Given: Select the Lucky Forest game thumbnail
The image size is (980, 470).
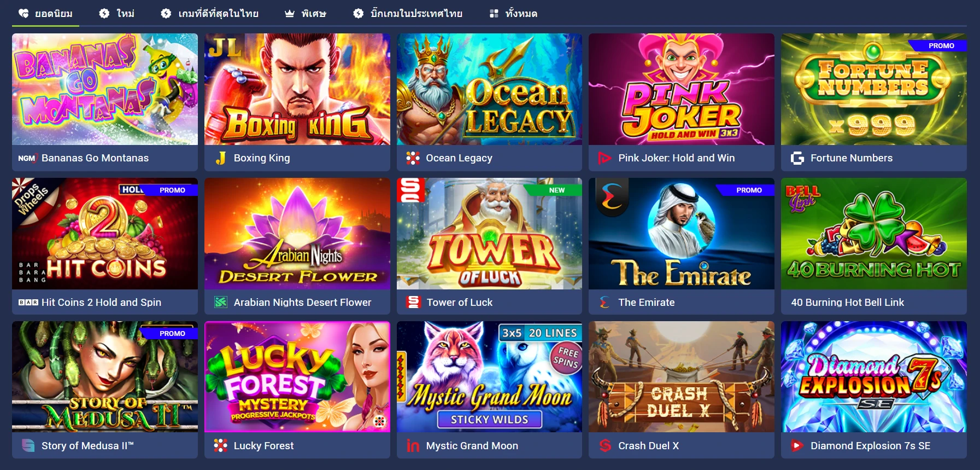Looking at the screenshot, I should 297,377.
